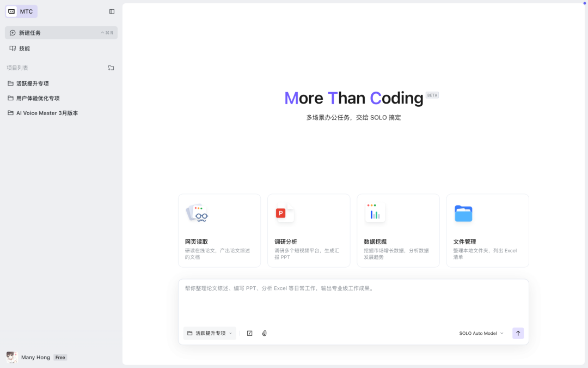Click the MTC logo icon

pyautogui.click(x=11, y=11)
